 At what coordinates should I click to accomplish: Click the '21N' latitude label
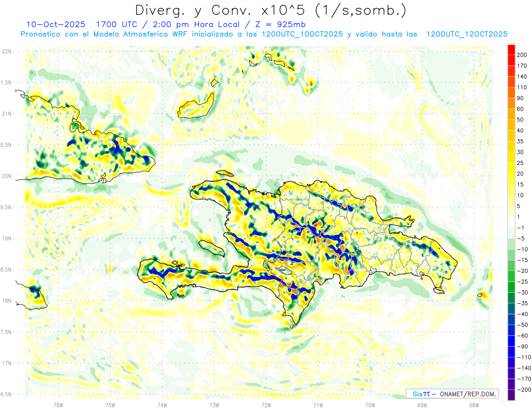click(7, 114)
